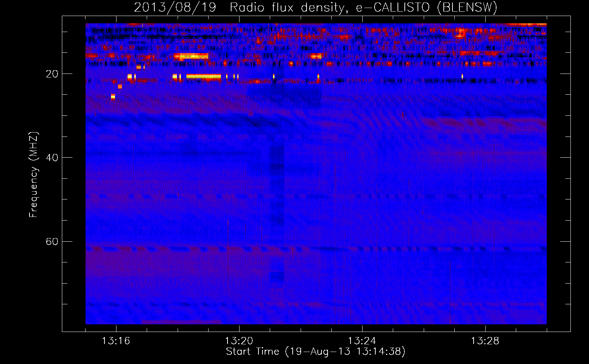Click the bright yellow emission band near 16 MHz
The width and height of the screenshot is (589, 364).
click(x=191, y=56)
